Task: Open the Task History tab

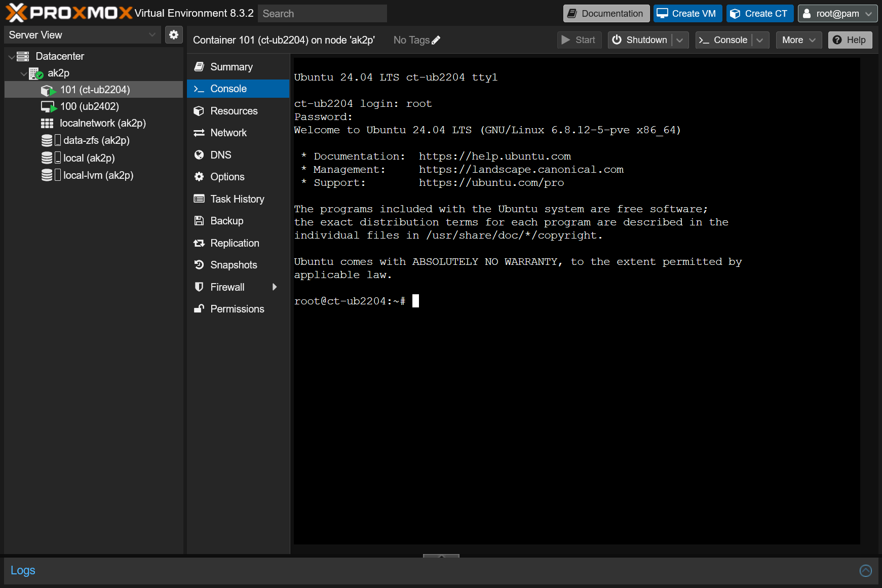Action: click(238, 199)
